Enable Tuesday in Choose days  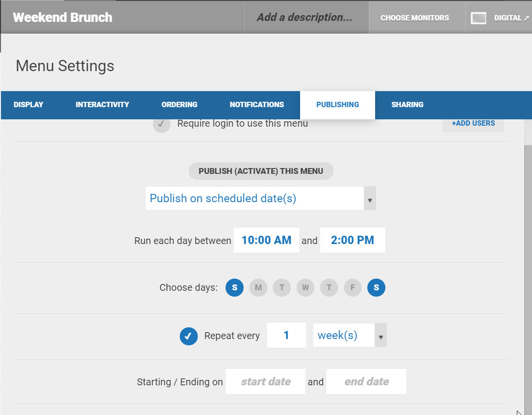(282, 287)
